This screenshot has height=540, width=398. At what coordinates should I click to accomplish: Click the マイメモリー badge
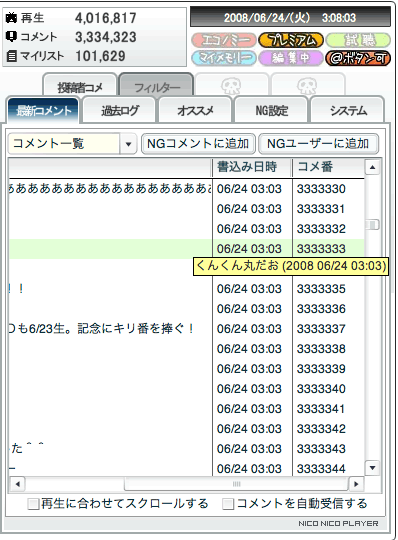click(x=224, y=58)
